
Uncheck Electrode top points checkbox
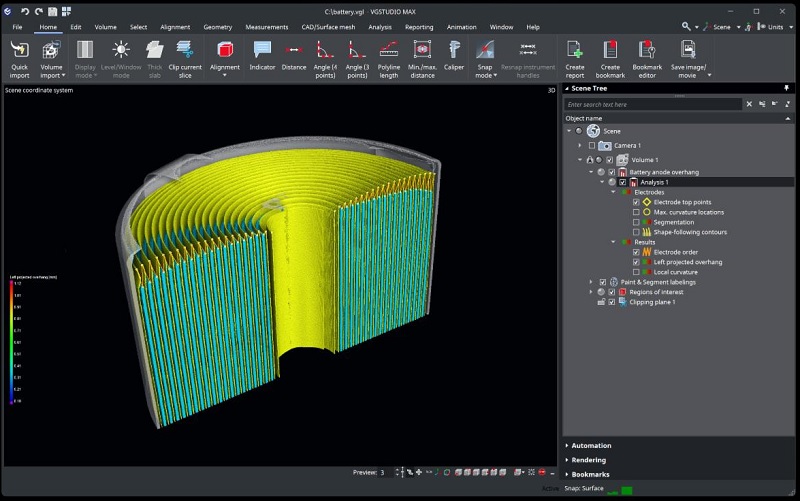(636, 202)
